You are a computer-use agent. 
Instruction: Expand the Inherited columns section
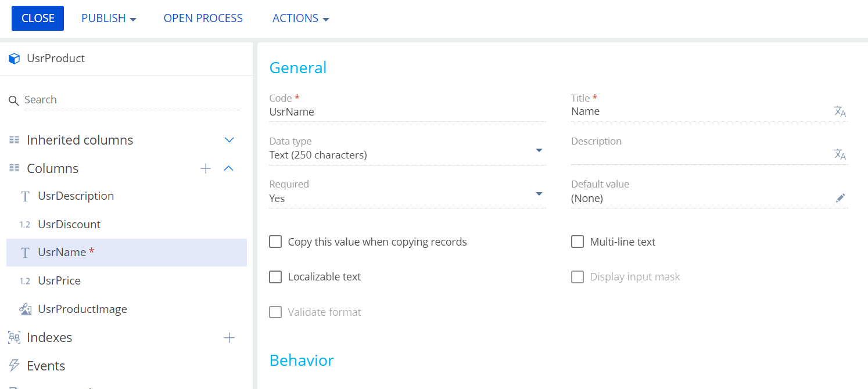point(229,140)
